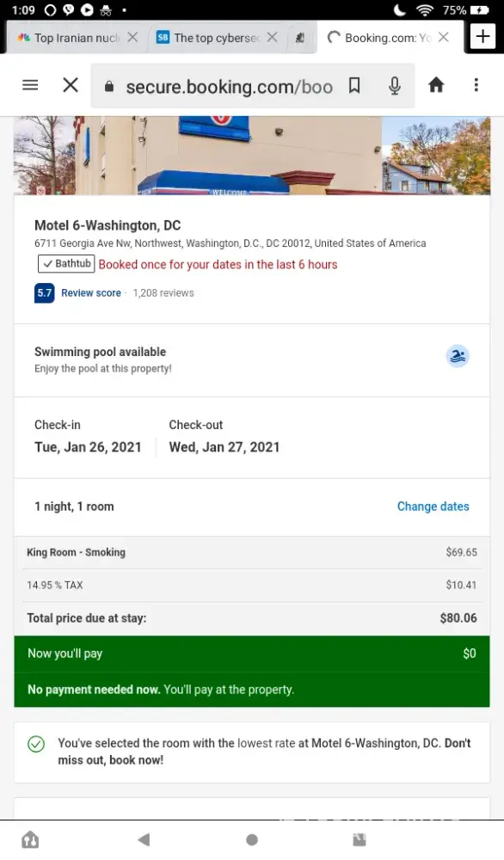Tap the Motel 6 property photo
This screenshot has height=860, width=504.
[x=252, y=156]
